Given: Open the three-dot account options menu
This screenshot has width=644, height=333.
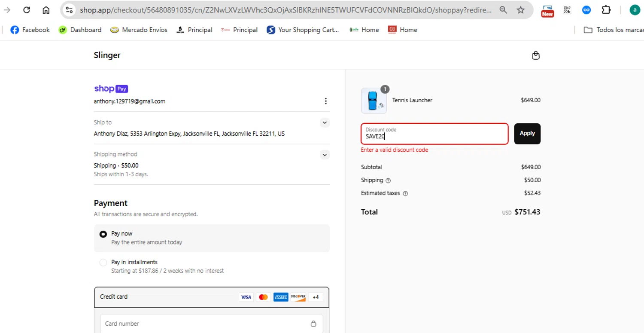Looking at the screenshot, I should pos(325,101).
